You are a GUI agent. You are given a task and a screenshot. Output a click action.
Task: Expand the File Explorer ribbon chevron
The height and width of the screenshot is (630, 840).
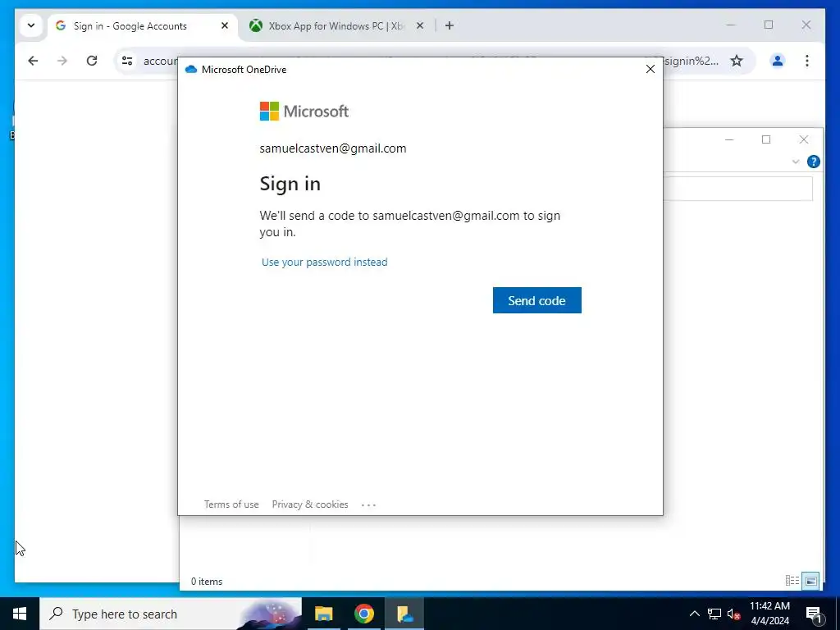[796, 162]
